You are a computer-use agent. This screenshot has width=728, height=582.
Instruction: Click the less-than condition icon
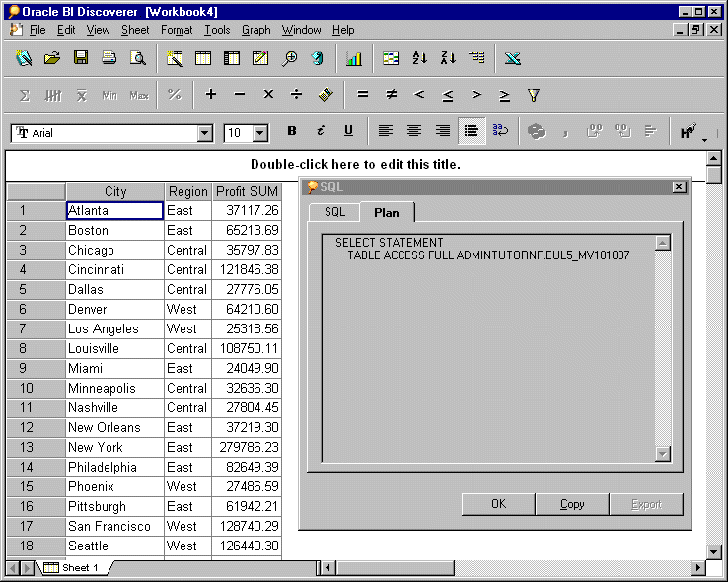[x=419, y=95]
